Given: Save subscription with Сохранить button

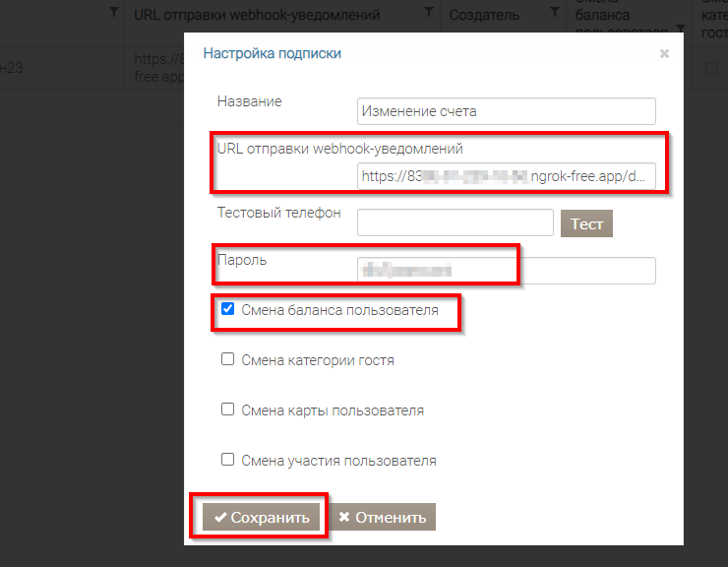Looking at the screenshot, I should coord(261,518).
